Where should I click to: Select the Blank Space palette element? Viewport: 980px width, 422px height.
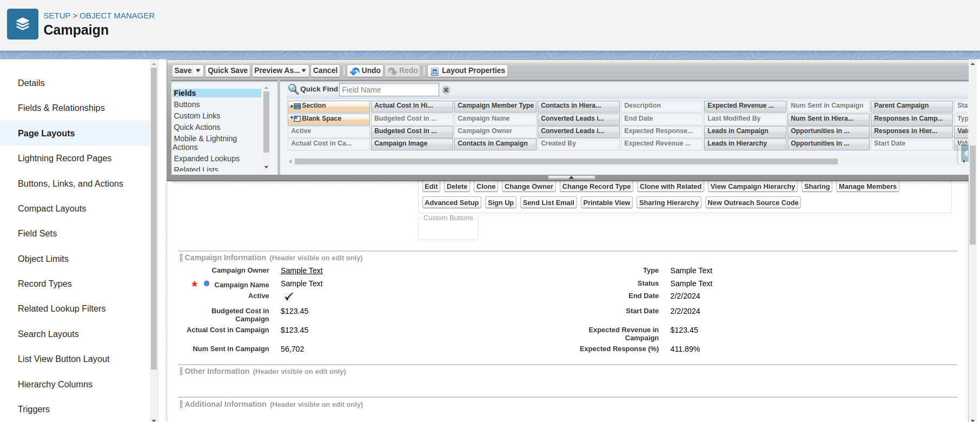tap(329, 119)
